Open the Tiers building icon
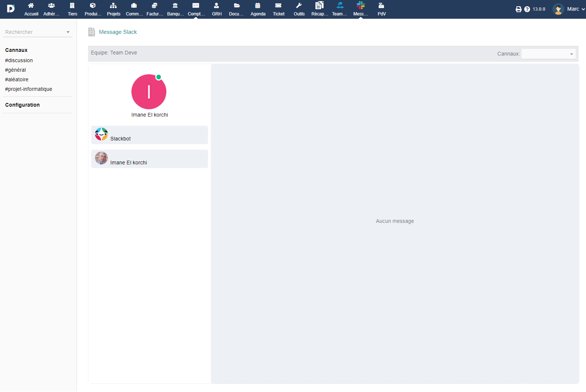The width and height of the screenshot is (586, 392). [72, 6]
